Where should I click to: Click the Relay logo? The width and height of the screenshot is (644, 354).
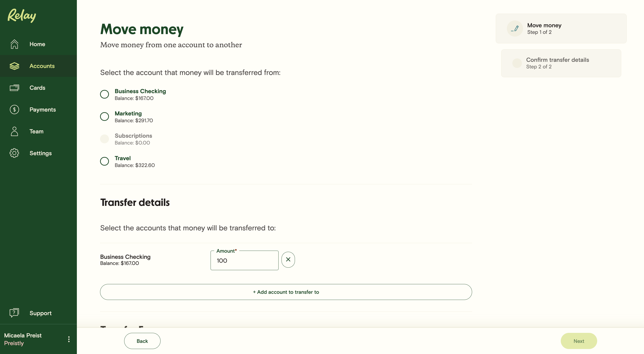(22, 15)
